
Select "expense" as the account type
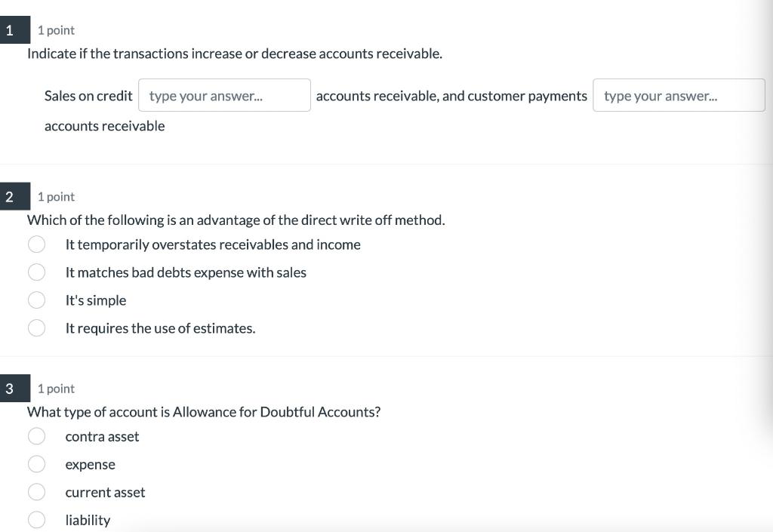36,463
